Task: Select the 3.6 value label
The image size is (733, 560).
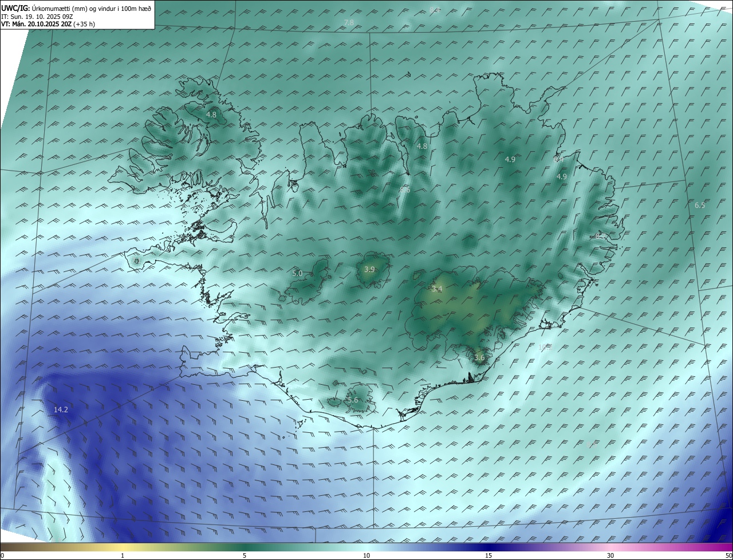Action: (479, 358)
